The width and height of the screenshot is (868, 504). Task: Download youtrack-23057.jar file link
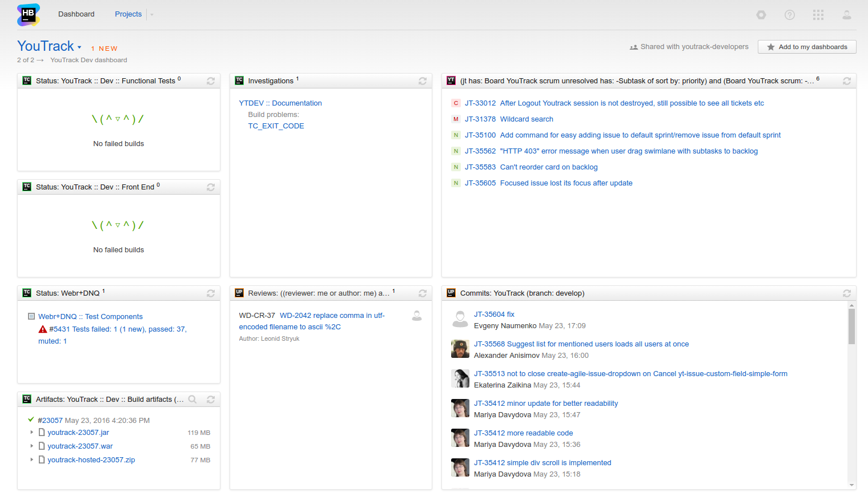78,433
